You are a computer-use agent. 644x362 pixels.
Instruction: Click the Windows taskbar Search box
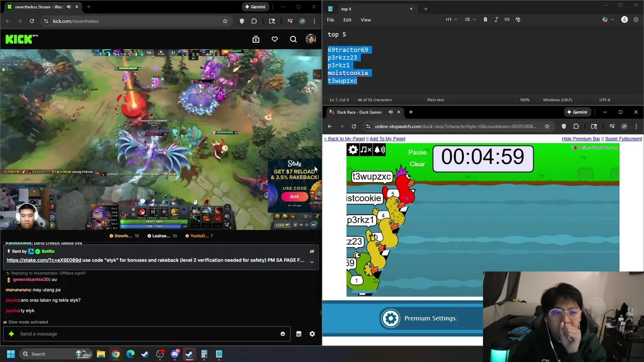57,354
